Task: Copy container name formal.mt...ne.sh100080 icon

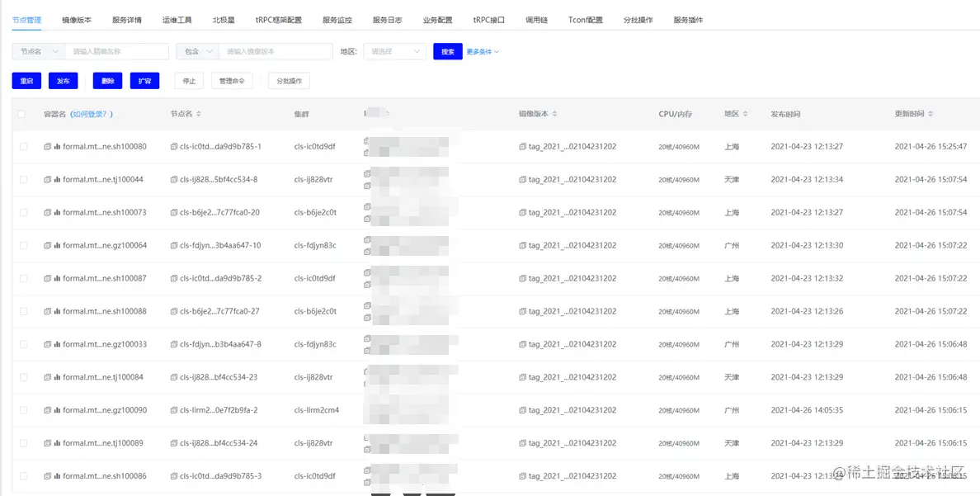Action: 48,146
